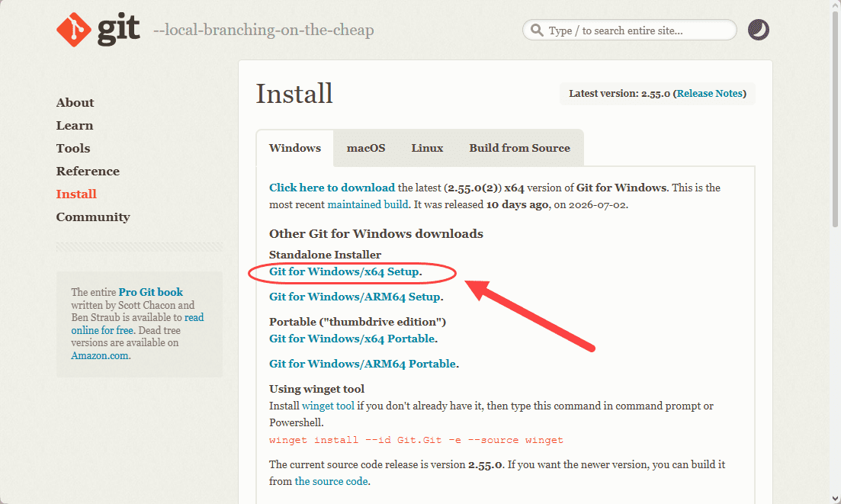Click the page's vertical scrollbar thumb
Viewport: 841px width, 504px height.
[835, 117]
